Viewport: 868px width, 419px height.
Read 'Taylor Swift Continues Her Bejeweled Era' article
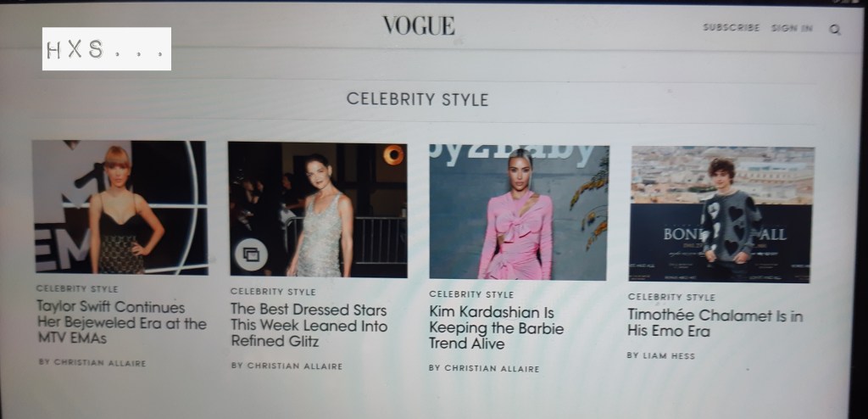click(122, 322)
